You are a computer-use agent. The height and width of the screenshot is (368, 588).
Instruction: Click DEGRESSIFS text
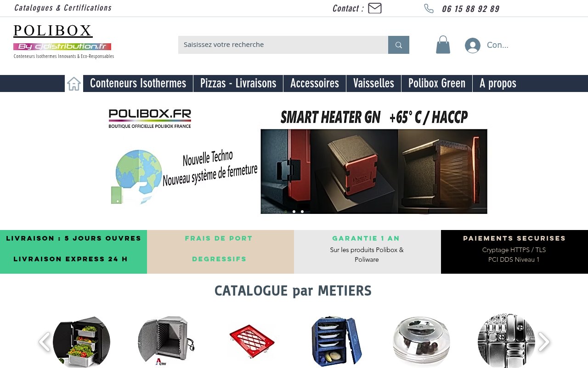coord(219,259)
